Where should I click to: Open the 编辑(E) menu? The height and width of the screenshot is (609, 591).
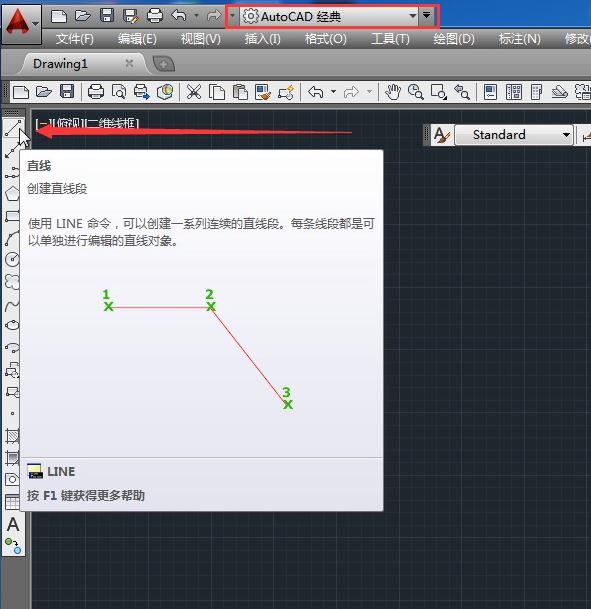pos(137,39)
